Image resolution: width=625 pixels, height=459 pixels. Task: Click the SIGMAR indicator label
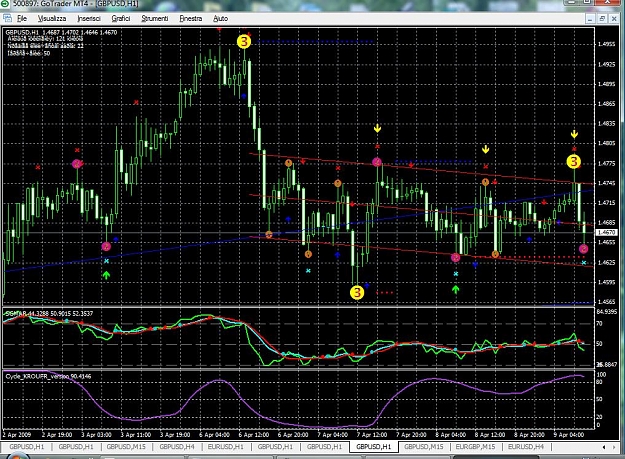(49, 313)
